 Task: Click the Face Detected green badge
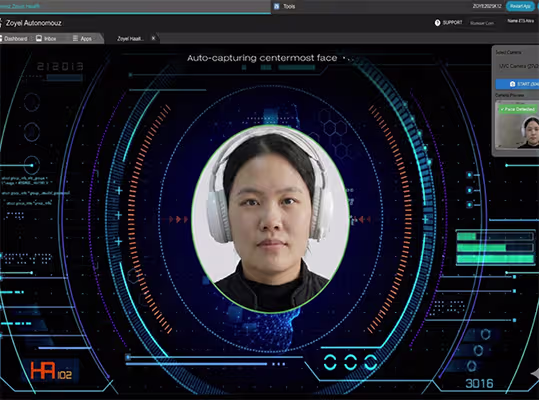[517, 109]
